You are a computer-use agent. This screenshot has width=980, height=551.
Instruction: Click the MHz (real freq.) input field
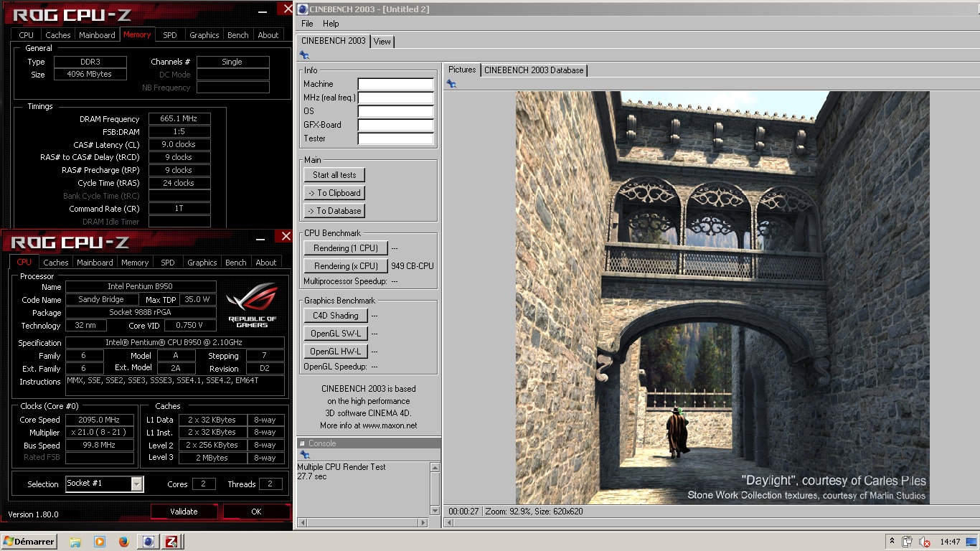coord(396,98)
